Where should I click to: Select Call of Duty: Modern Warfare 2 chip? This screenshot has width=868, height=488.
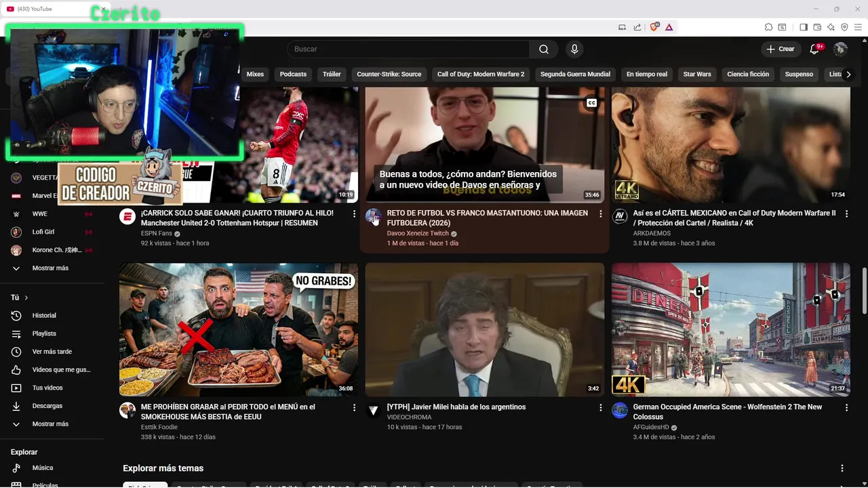coord(481,75)
